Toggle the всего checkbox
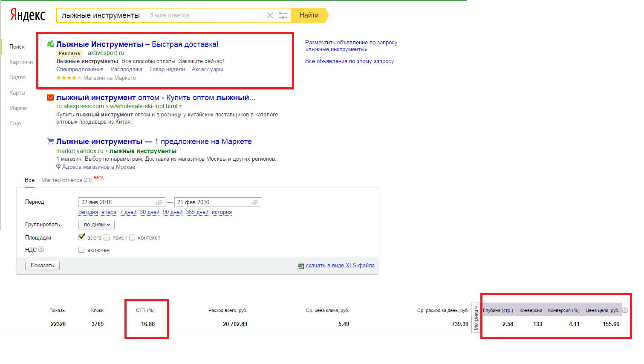 coord(82,237)
